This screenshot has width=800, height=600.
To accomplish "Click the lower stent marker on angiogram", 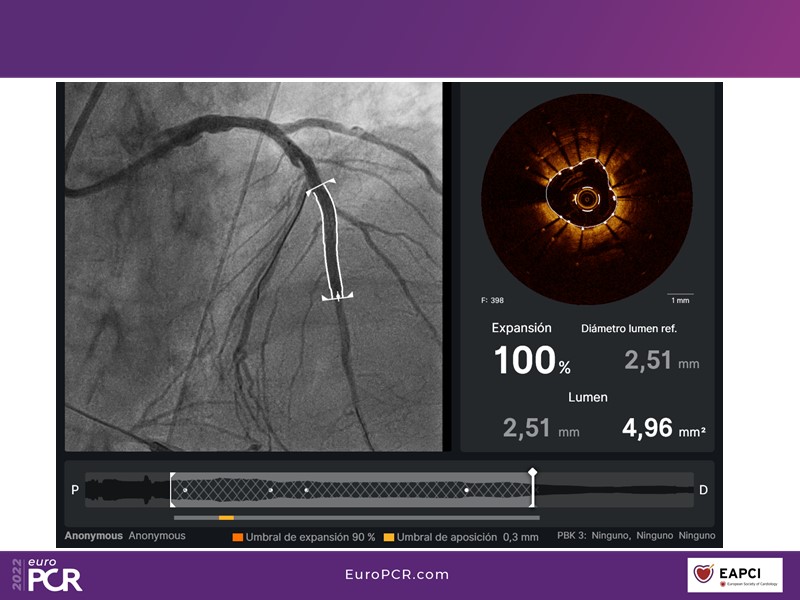I will tap(337, 295).
